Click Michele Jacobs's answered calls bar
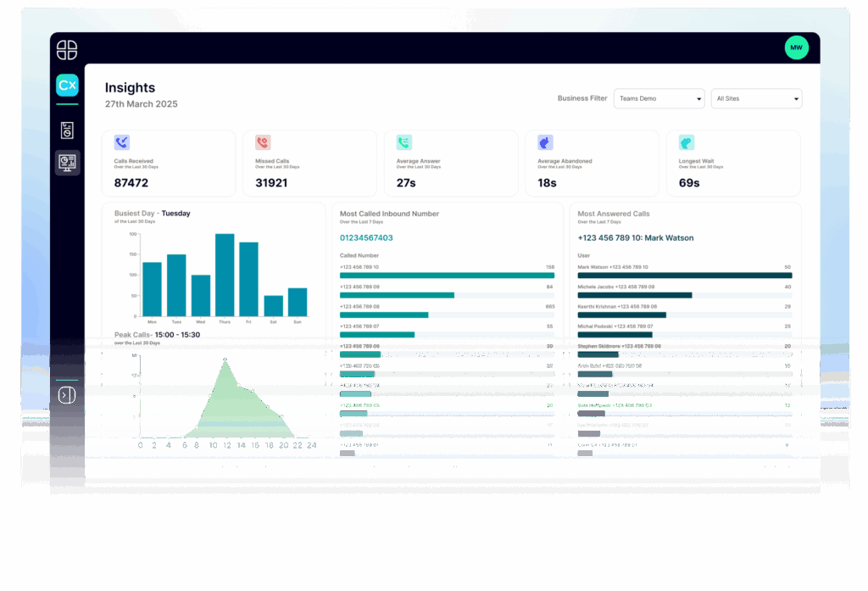Screen dimensions: 868x591 (635, 295)
